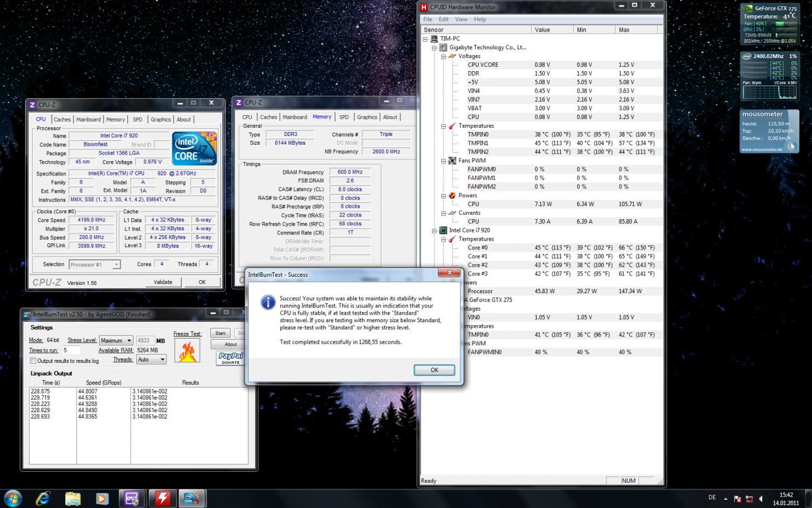812x508 pixels.
Task: Switch to Hardware Monitor red lightning taskbar icon
Action: [162, 498]
